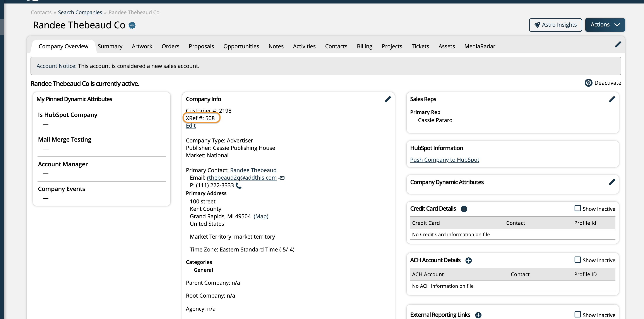Image resolution: width=644 pixels, height=319 pixels.
Task: Switch to the Summary tab
Action: (110, 46)
